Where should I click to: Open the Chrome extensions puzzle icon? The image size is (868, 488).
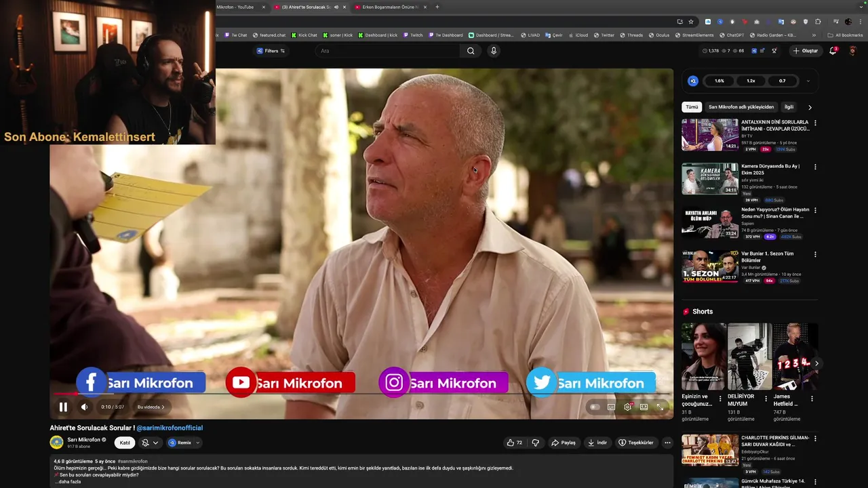pyautogui.click(x=818, y=22)
